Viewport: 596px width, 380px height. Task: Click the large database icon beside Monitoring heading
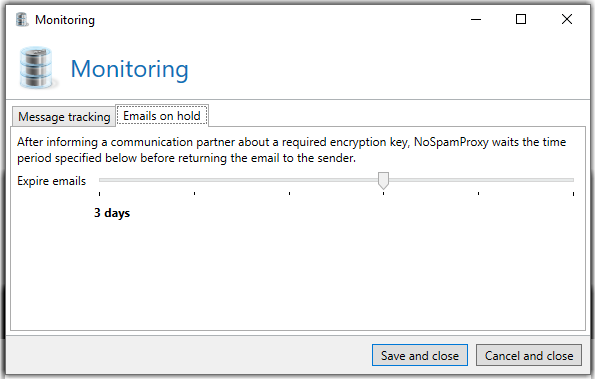(37, 68)
